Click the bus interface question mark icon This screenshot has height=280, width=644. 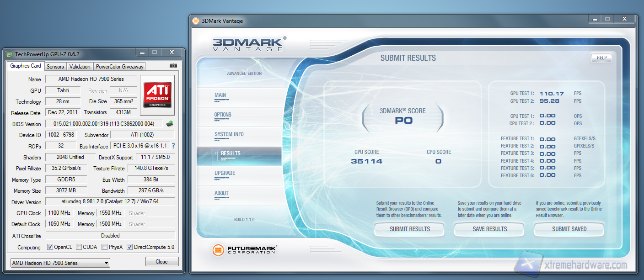pyautogui.click(x=173, y=146)
